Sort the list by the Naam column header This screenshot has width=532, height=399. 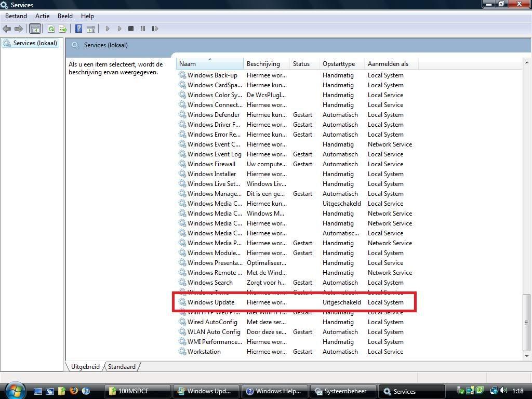210,63
